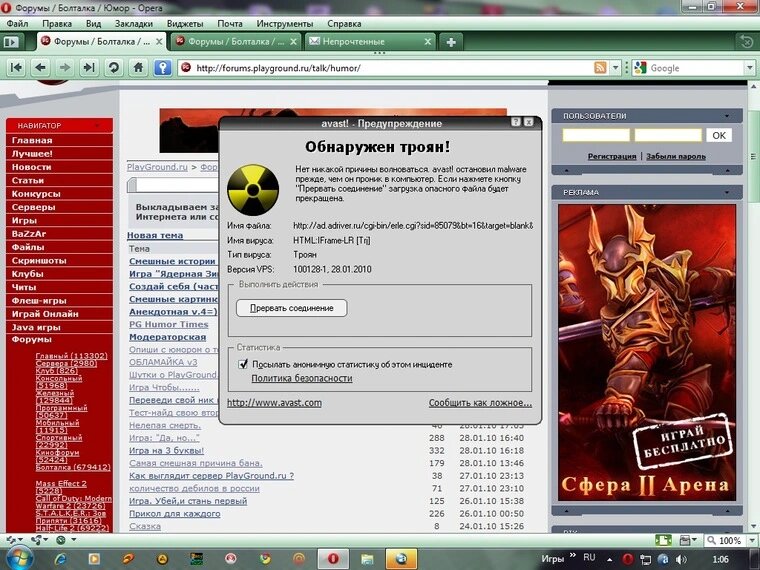Click the Сфера II Арена ad banner
This screenshot has height=570, width=760.
coord(647,352)
